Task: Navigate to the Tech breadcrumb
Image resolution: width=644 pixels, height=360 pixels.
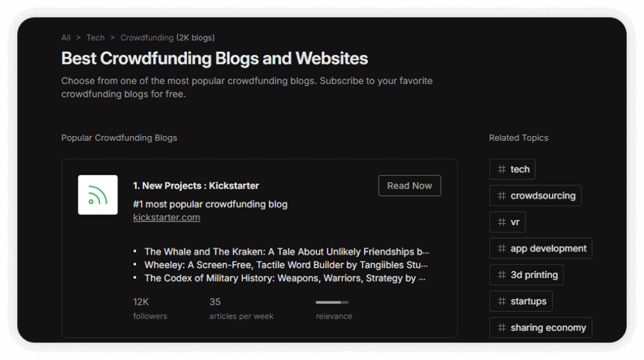Action: [x=95, y=37]
